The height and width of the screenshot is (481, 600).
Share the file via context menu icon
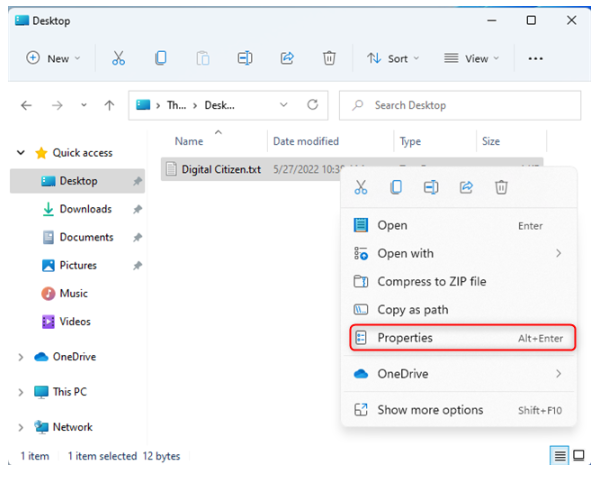[x=466, y=188]
